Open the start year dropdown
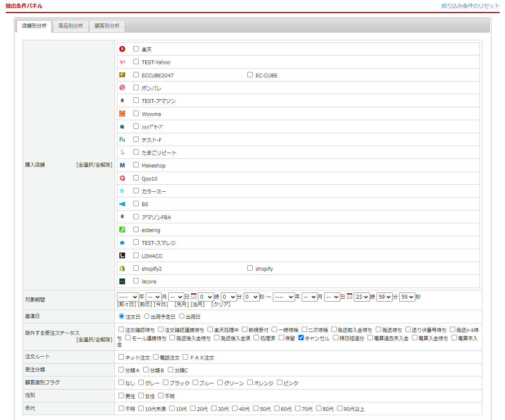 (128, 297)
